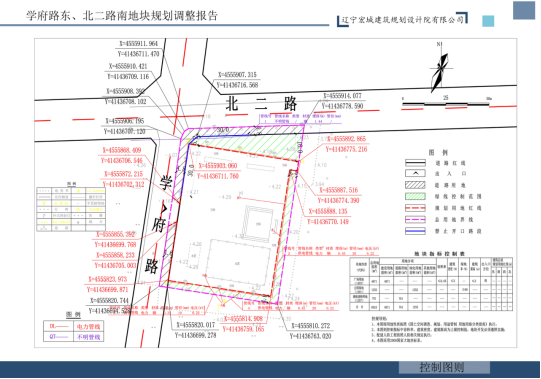The height and width of the screenshot is (379, 541).
Task: Click the map scale bar
Action: click(446, 103)
